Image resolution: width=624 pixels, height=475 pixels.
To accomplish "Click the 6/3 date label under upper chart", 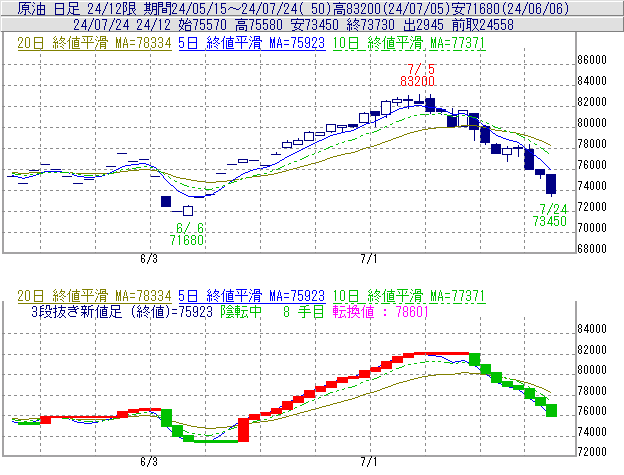I will [149, 259].
